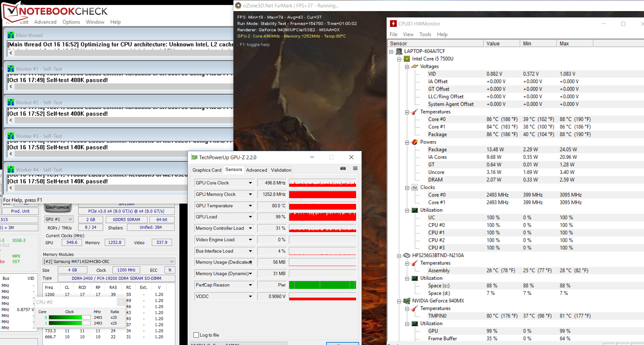Click the Worker #1 scrollbar left arrow
This screenshot has width=644, height=345.
click(x=11, y=86)
